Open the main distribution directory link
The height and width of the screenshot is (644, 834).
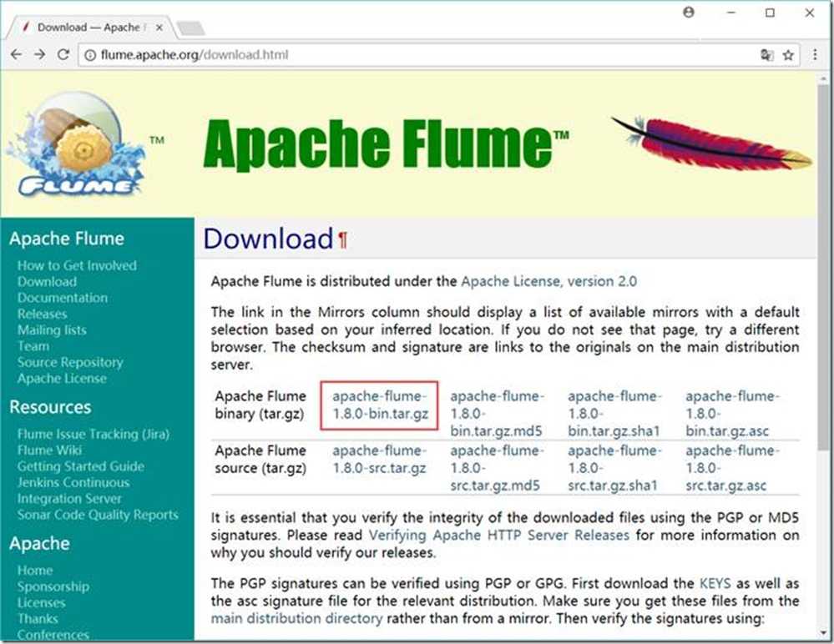tap(297, 618)
